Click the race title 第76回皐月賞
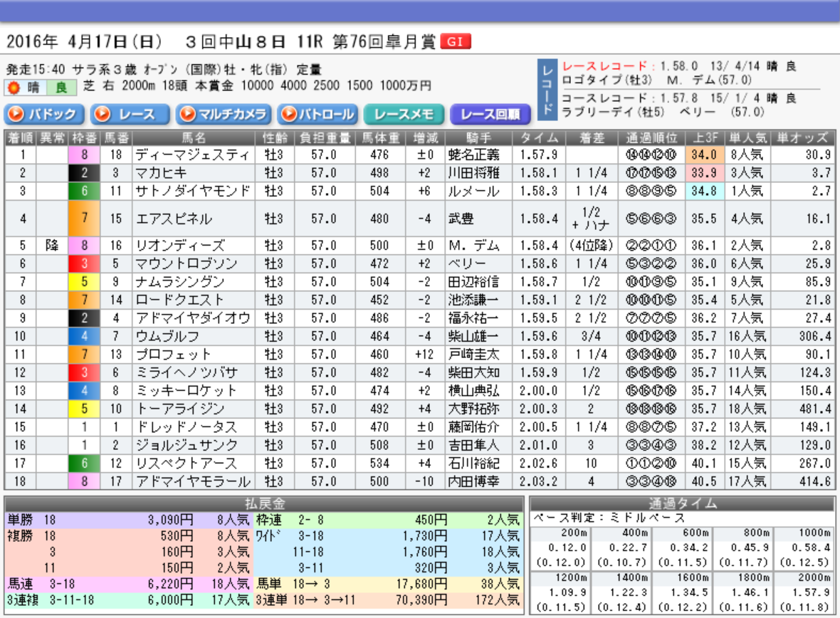 click(x=384, y=42)
